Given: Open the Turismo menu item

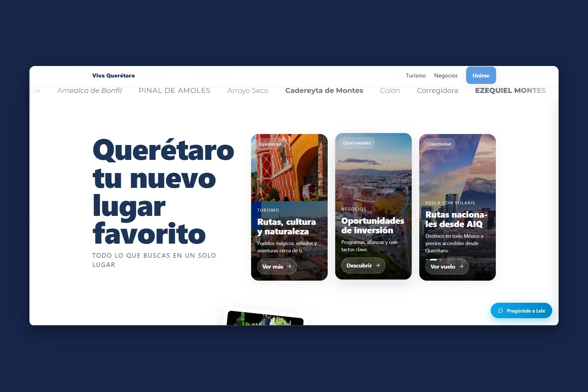Looking at the screenshot, I should [416, 75].
